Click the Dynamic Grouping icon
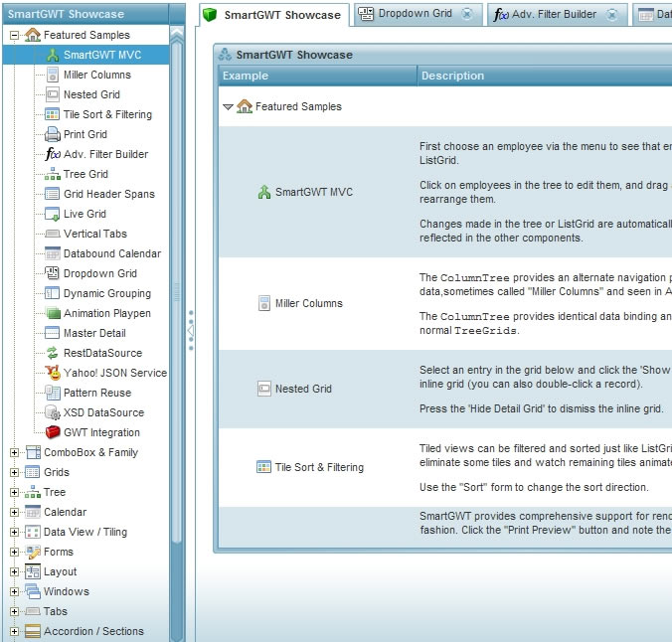 53,293
